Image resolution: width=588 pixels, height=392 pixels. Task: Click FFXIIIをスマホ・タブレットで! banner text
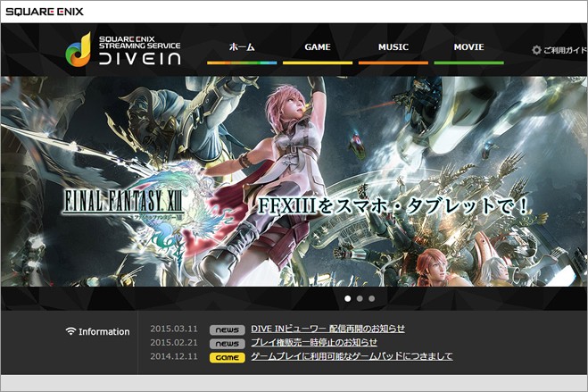(x=393, y=206)
